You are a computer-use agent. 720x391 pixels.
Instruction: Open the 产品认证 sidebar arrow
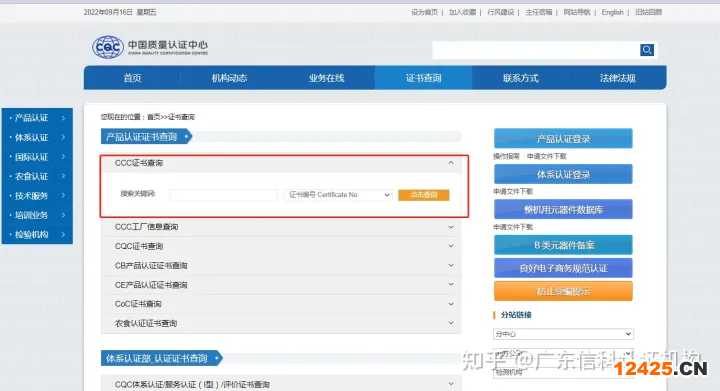point(63,118)
